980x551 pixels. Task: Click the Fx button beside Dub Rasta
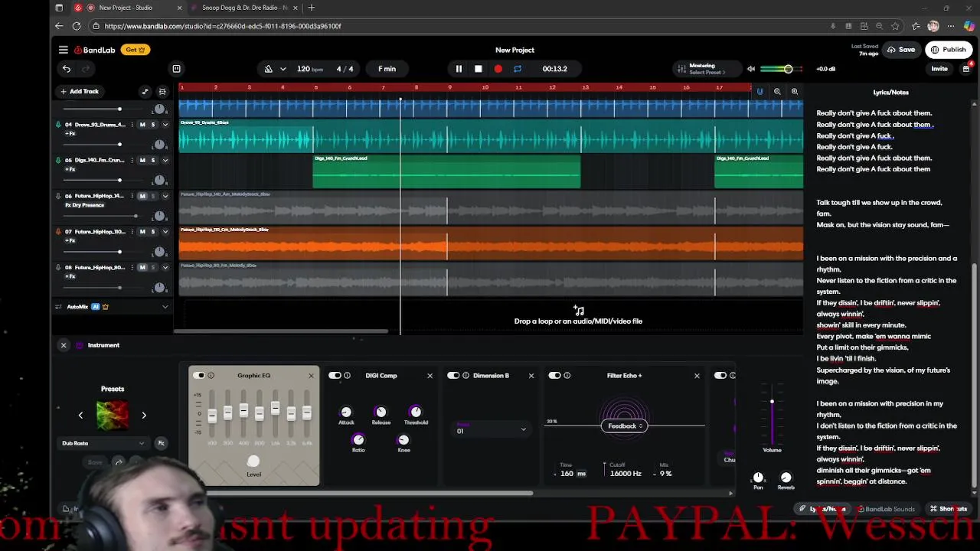point(161,443)
